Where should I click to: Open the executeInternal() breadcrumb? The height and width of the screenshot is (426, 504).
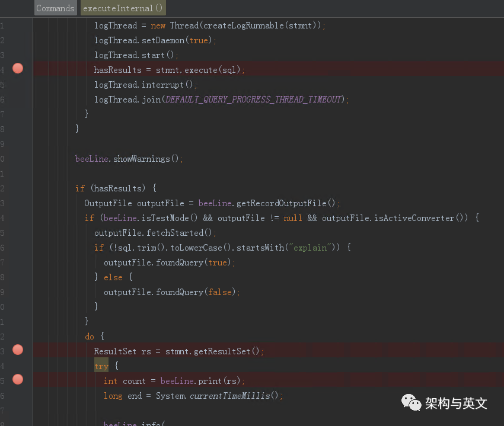click(123, 8)
